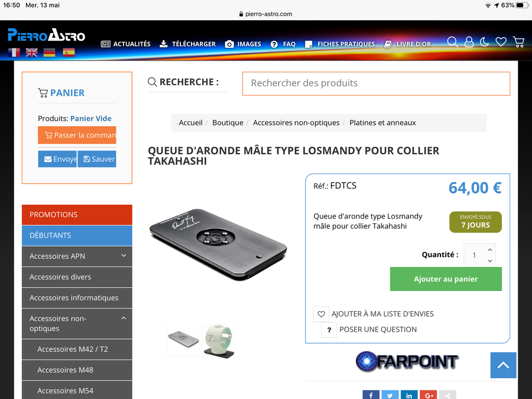Switch site language to German flag
This screenshot has width=532, height=399.
tap(49, 53)
